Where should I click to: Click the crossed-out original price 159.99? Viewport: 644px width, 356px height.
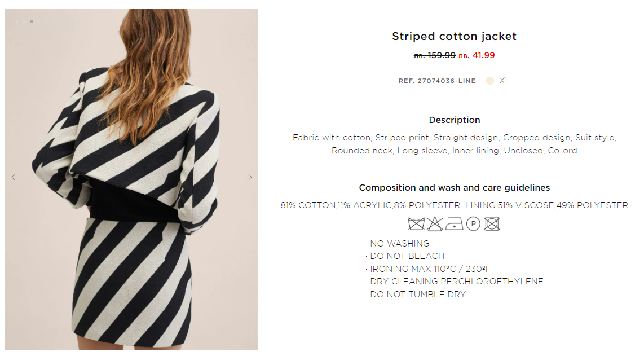435,55
